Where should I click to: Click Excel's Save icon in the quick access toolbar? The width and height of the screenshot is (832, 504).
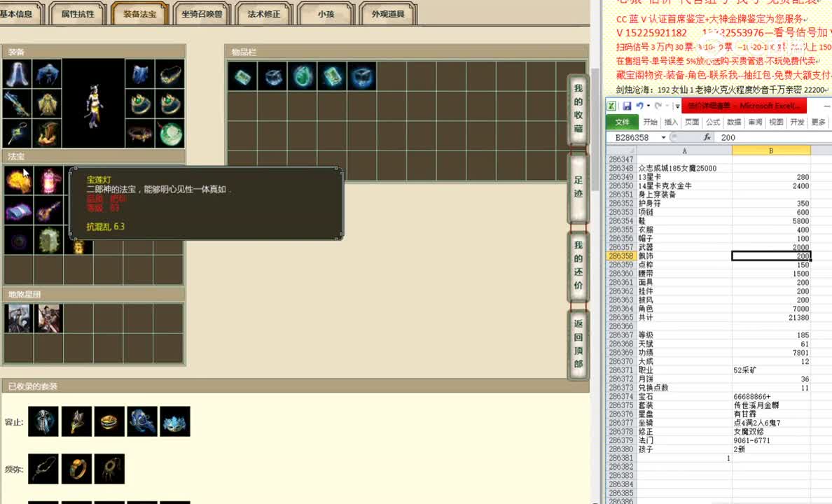click(627, 106)
